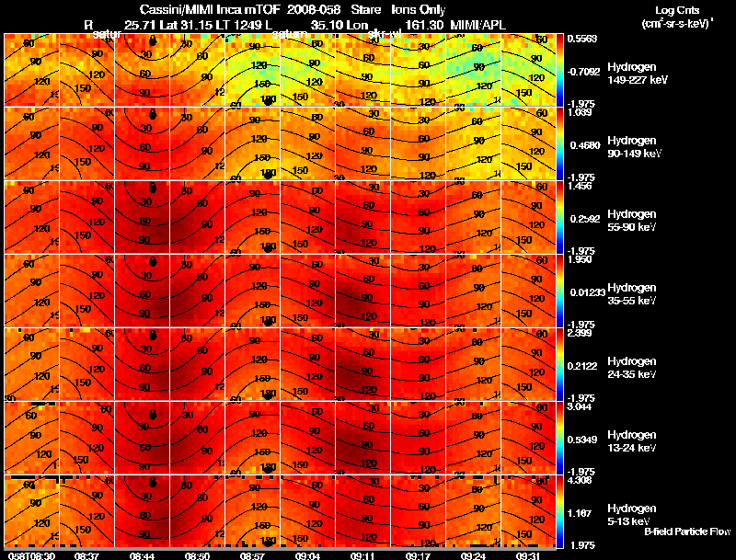Click the '2.399' colorbar maximum value

(580, 333)
